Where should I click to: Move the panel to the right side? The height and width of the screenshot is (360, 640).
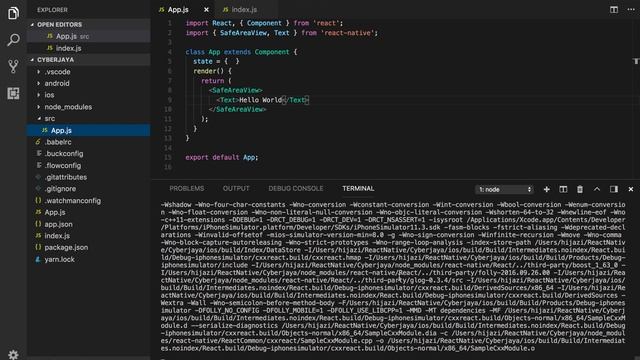click(613, 189)
